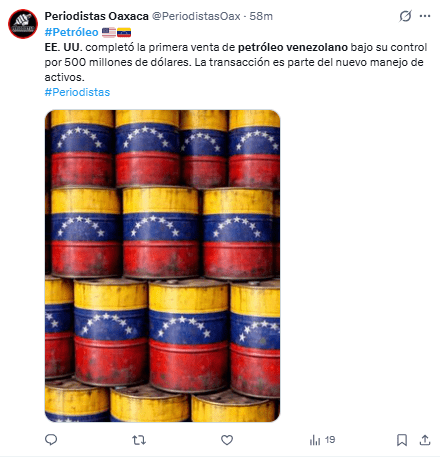Follow the #Petróleo hashtag link

coord(72,32)
